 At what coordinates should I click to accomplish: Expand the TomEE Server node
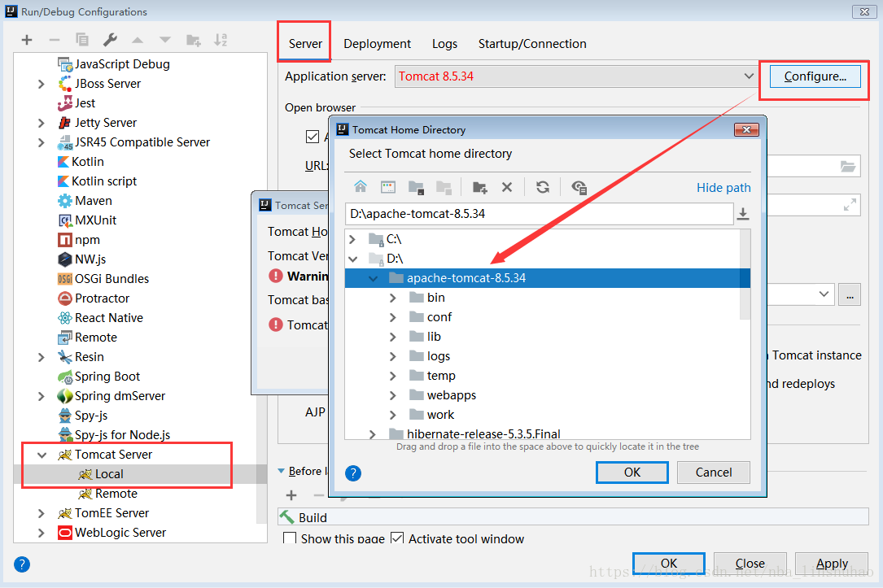(42, 513)
